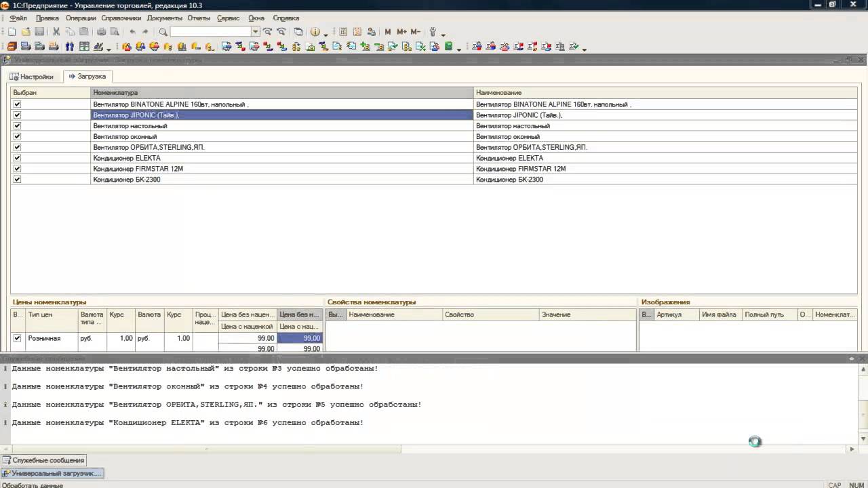Viewport: 868px width, 488px height.
Task: Click the Find previous icon
Action: 281,32
